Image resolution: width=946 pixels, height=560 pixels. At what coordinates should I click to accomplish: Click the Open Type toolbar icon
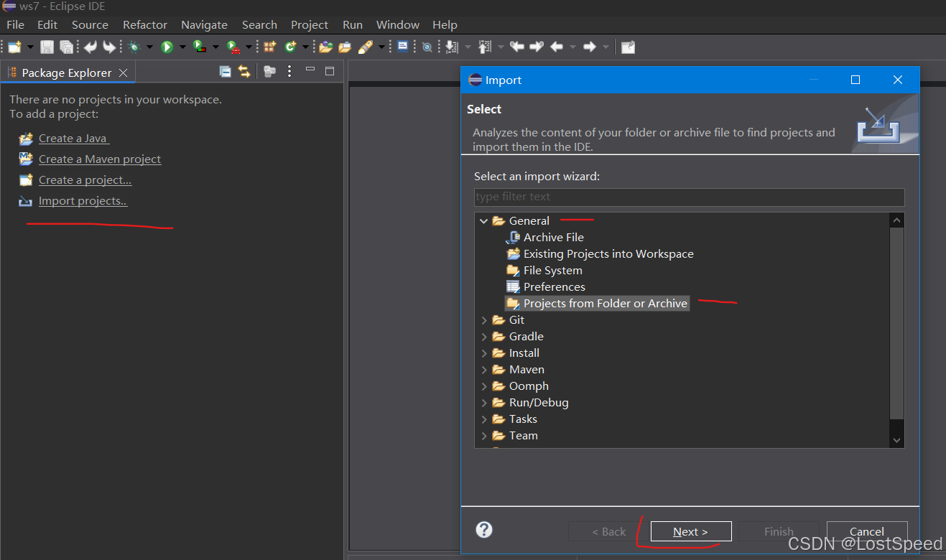tap(325, 47)
